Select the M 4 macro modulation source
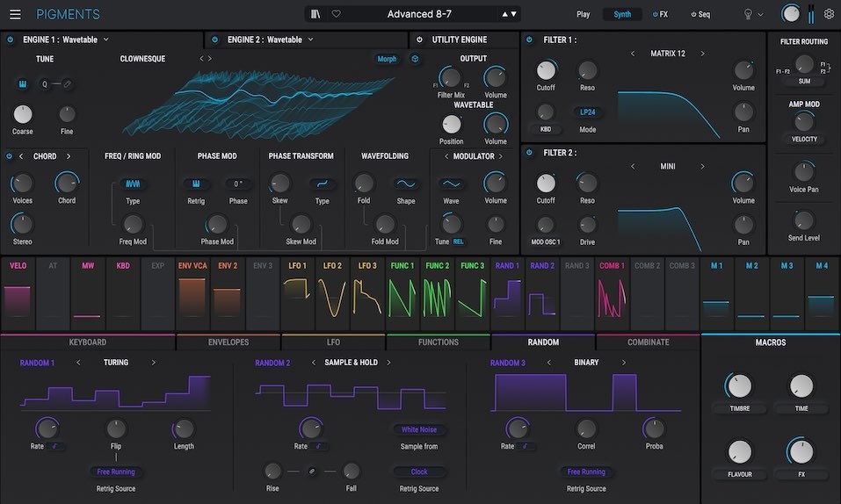 [822, 293]
